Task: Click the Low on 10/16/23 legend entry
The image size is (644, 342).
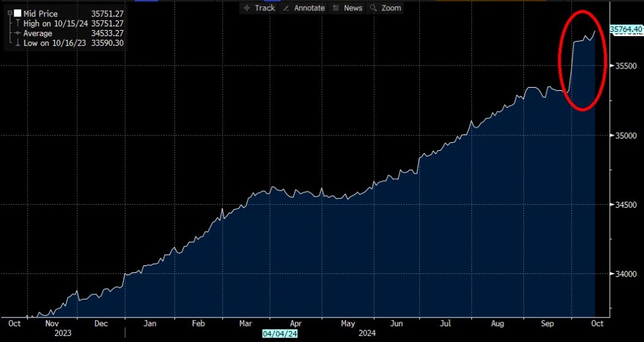Action: 54,43
